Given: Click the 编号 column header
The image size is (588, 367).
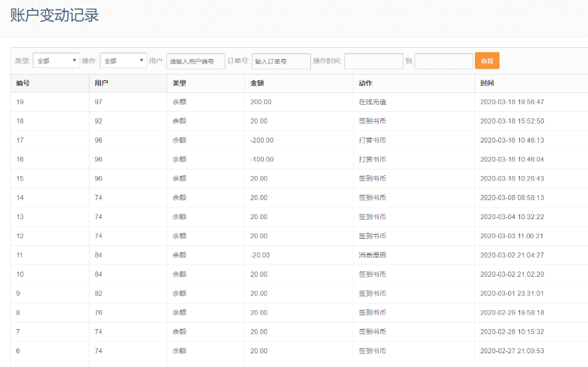Looking at the screenshot, I should [23, 83].
